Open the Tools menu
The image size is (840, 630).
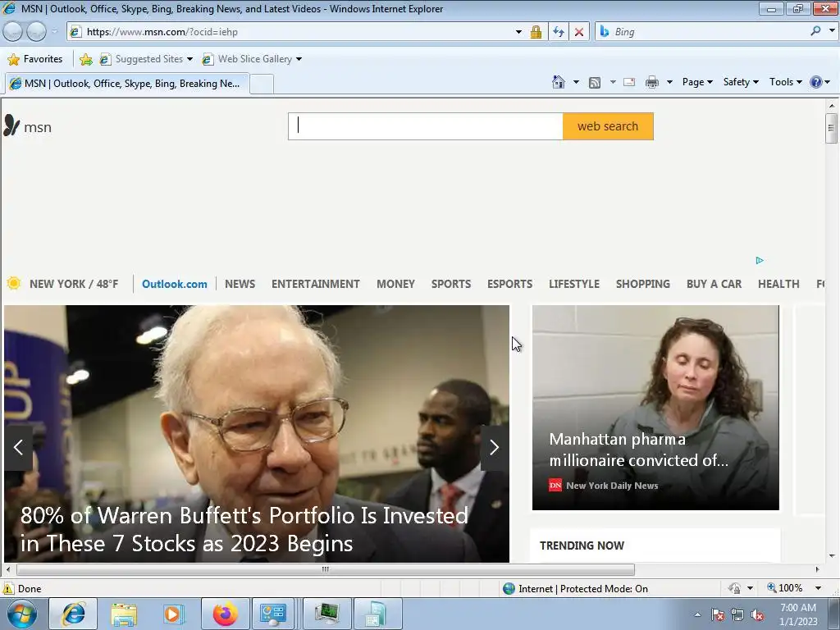pyautogui.click(x=786, y=82)
